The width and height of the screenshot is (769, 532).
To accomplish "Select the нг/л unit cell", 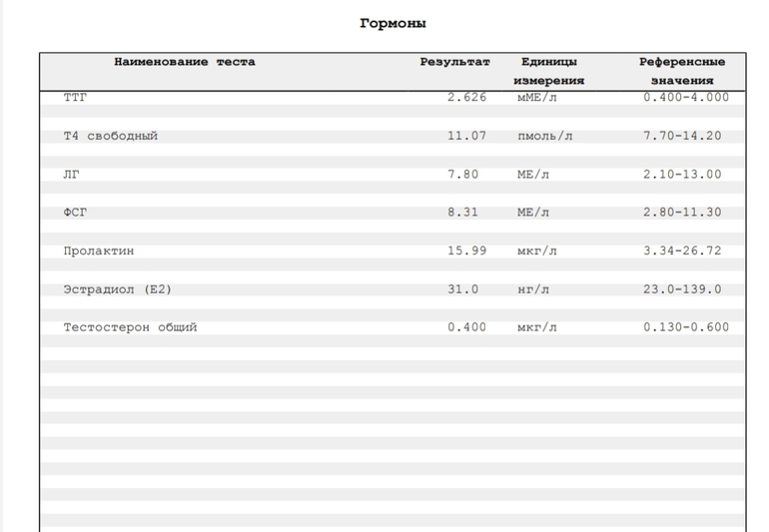I will click(x=532, y=289).
